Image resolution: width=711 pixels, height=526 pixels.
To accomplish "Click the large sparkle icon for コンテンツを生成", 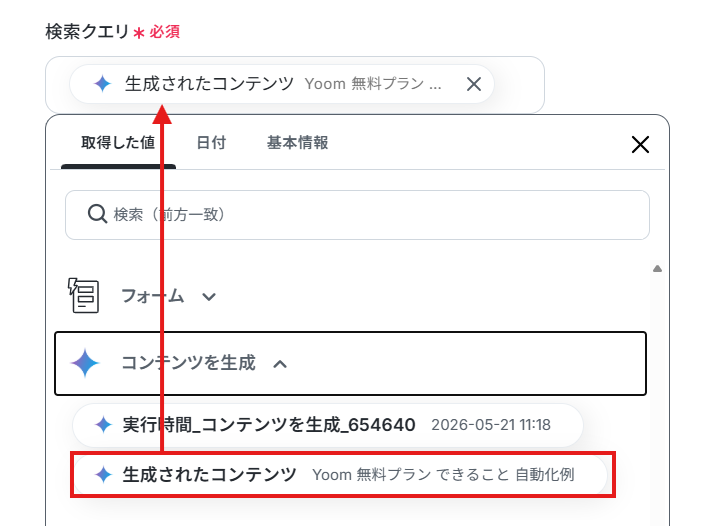I will pyautogui.click(x=85, y=363).
